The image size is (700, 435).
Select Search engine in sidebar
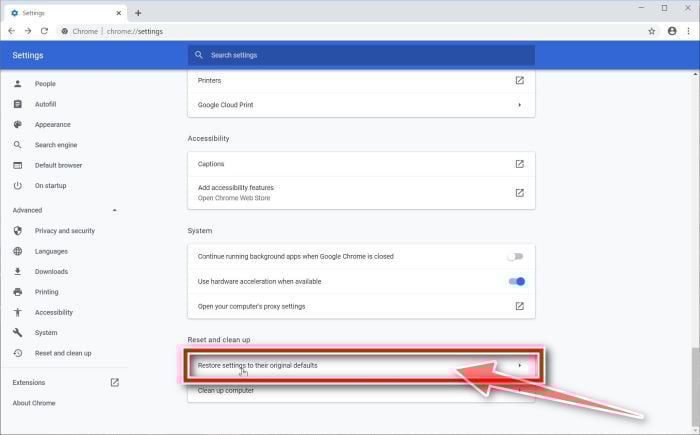click(56, 145)
